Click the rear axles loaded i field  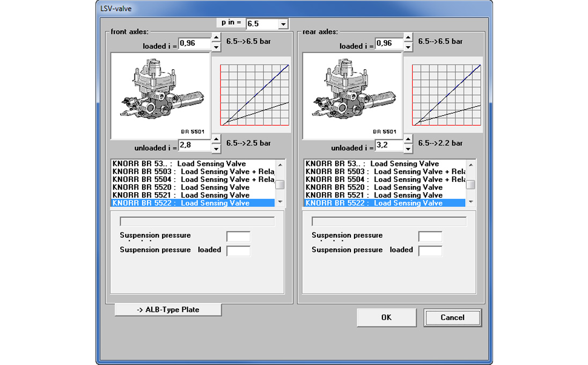pos(389,43)
